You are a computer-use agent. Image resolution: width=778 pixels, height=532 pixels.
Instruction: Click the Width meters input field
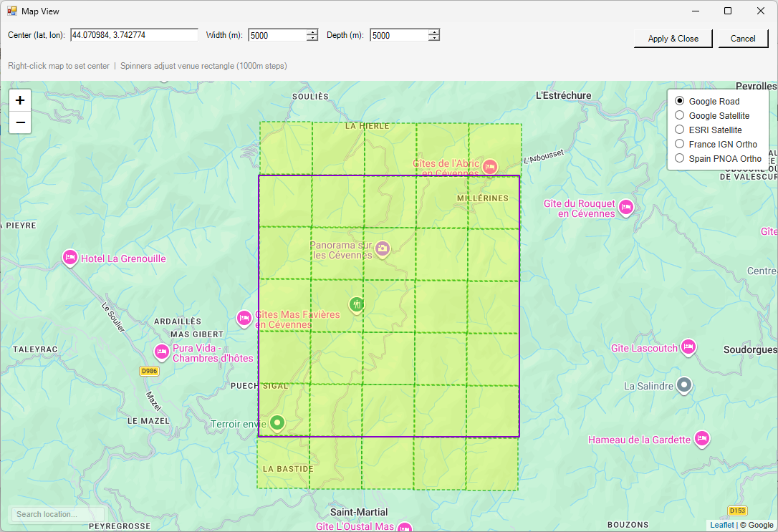pyautogui.click(x=277, y=35)
